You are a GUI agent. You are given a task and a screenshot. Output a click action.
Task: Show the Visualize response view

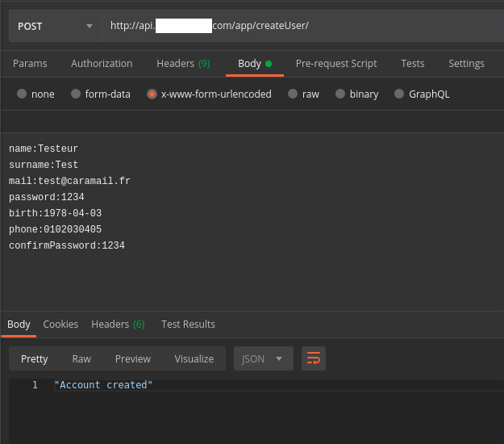pyautogui.click(x=194, y=358)
